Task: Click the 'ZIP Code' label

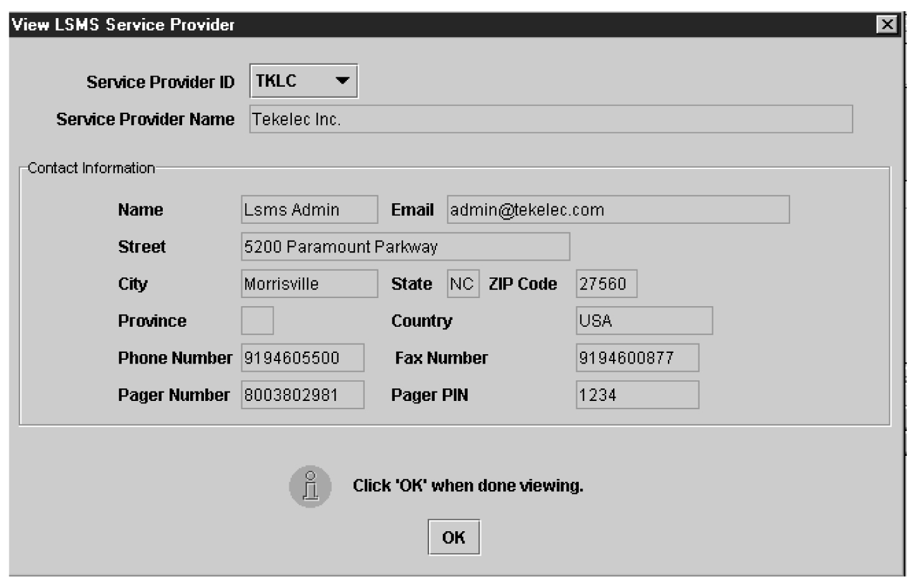Action: tap(523, 284)
